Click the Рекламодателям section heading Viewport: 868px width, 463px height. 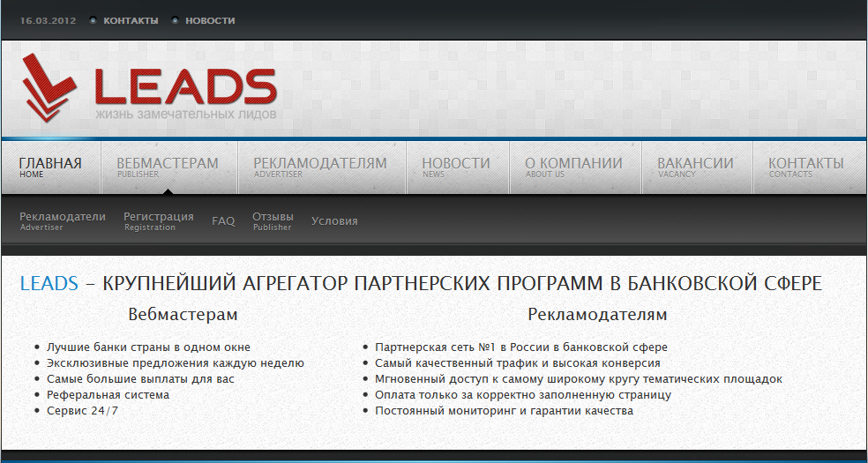tap(597, 315)
